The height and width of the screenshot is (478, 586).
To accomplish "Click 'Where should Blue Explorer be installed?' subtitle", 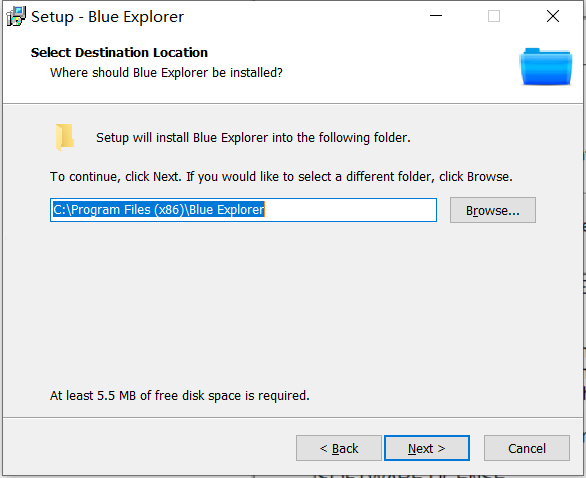I will coord(166,73).
